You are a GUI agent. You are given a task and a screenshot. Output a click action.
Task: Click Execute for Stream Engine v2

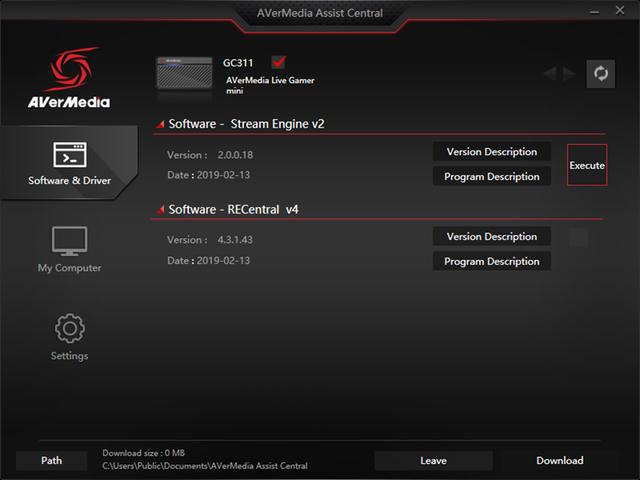[x=587, y=165]
